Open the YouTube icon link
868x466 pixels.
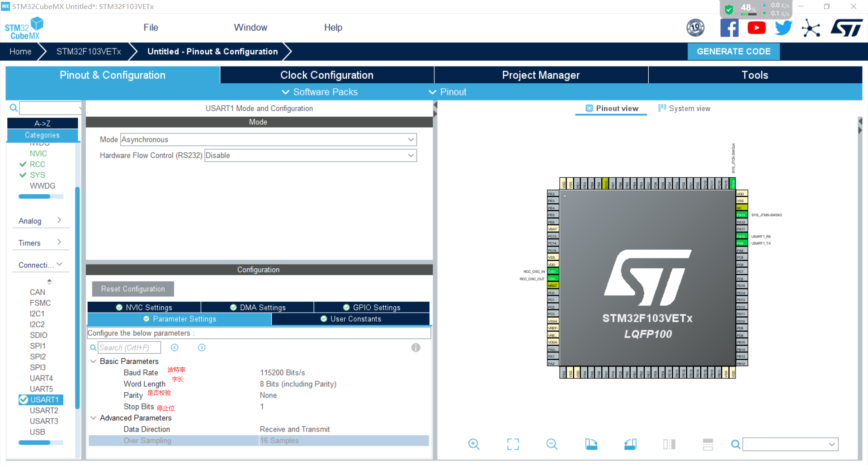(x=756, y=28)
